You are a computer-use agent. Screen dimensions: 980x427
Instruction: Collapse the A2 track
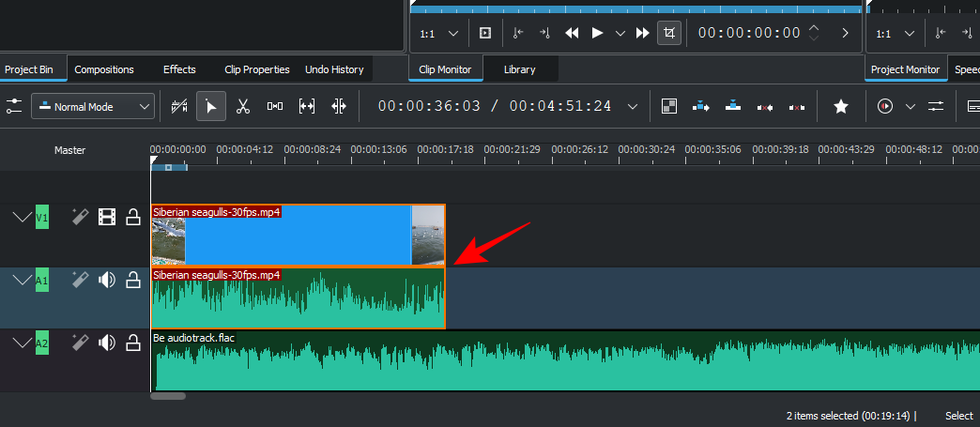pos(21,343)
